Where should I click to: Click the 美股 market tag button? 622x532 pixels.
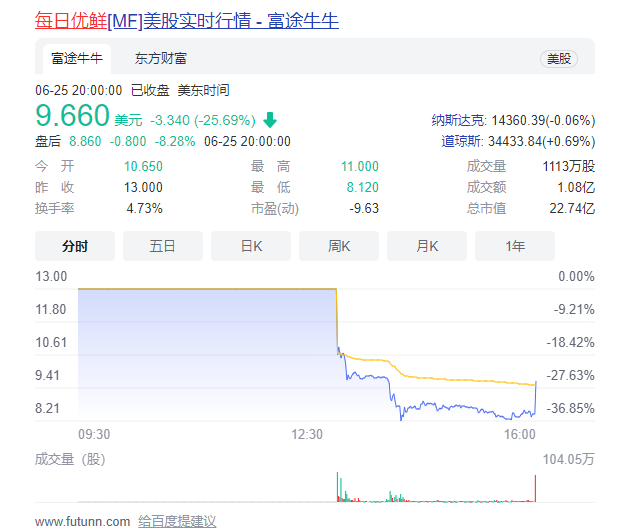(559, 59)
